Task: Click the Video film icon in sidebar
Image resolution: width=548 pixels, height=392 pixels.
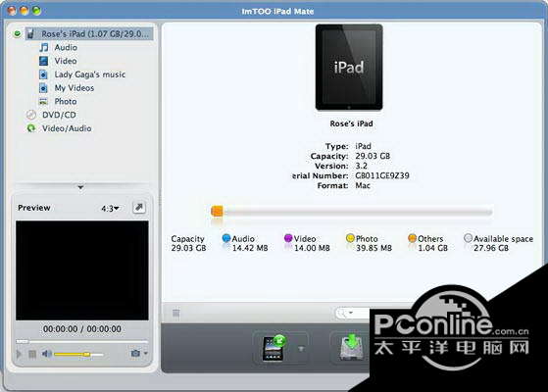Action: (44, 61)
